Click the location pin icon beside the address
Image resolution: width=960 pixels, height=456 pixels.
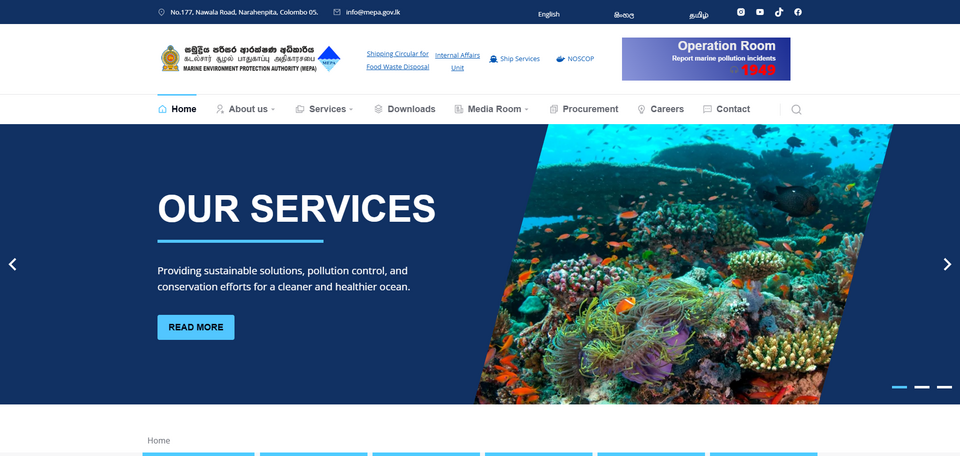coord(161,12)
